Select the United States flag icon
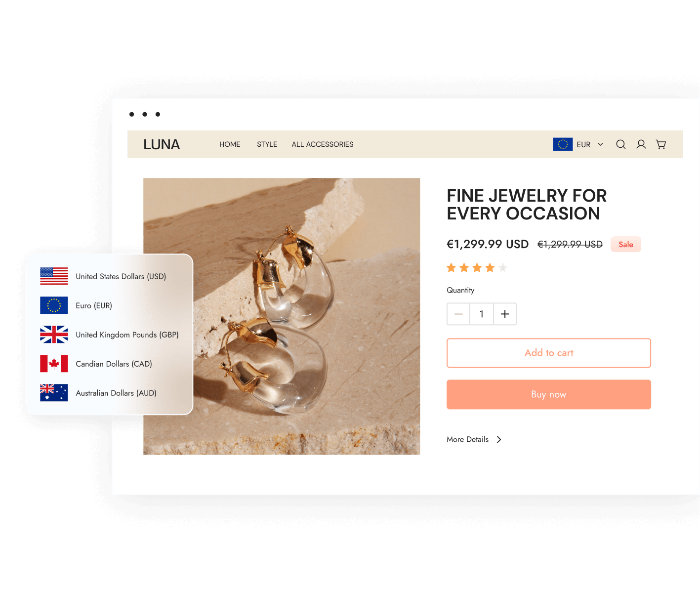 tap(54, 276)
